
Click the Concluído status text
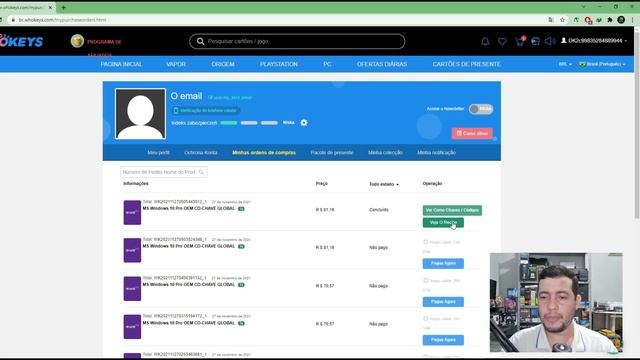tap(379, 210)
